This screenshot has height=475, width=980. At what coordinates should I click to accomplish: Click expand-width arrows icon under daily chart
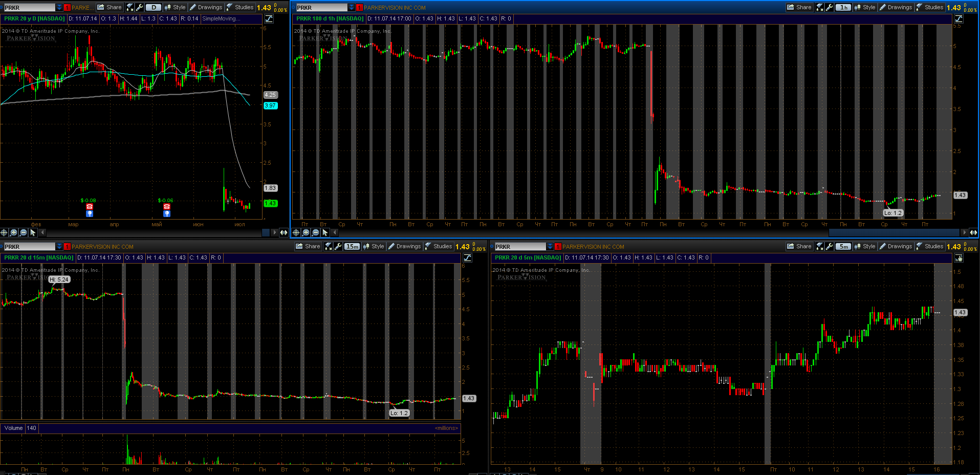tap(284, 232)
